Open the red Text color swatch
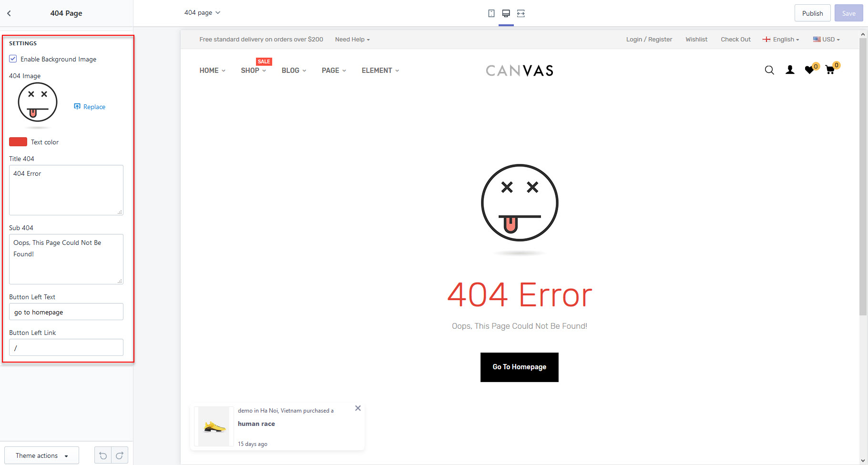The width and height of the screenshot is (868, 465). click(x=18, y=142)
